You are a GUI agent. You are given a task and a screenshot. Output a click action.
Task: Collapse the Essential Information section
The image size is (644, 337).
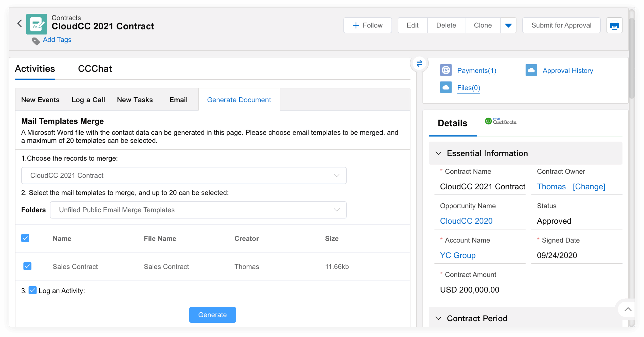(438, 153)
